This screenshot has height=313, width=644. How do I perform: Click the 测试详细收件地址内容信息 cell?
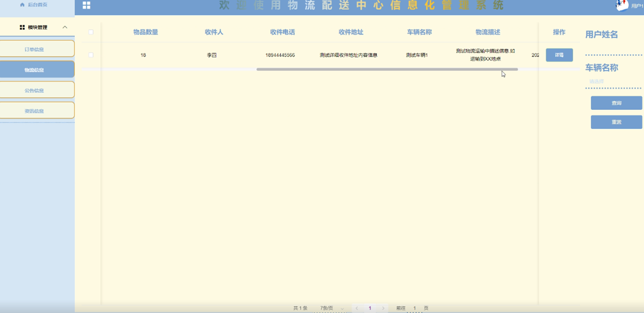click(x=349, y=55)
